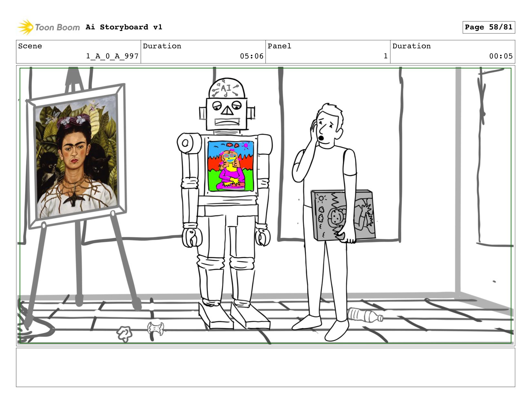Click the scene 'Duration' label beside Scene
Screen dimensions: 532x411
point(162,46)
